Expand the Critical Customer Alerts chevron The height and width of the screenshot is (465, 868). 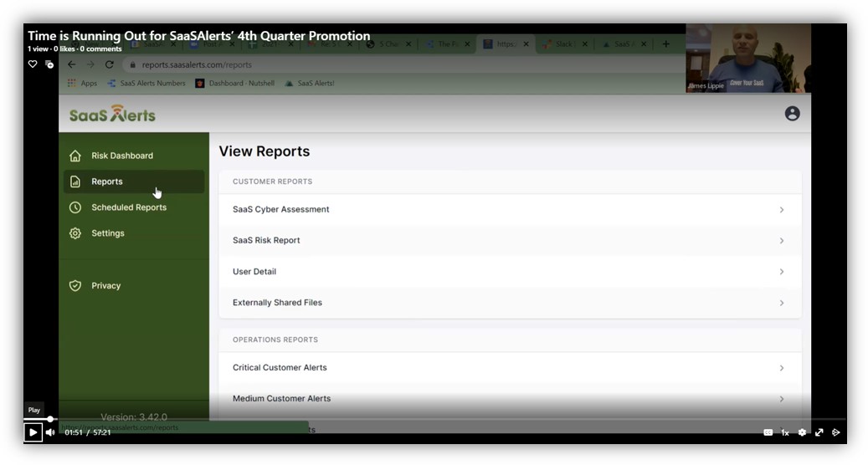tap(782, 368)
